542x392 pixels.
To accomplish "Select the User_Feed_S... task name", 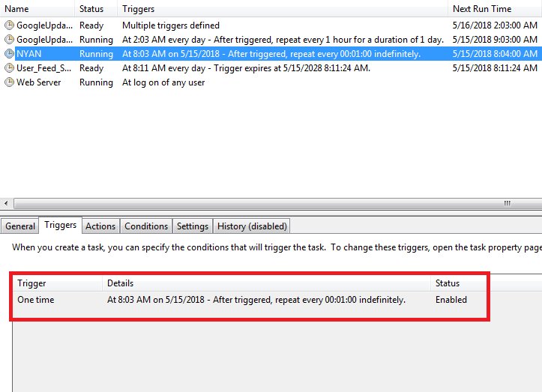I will [44, 68].
